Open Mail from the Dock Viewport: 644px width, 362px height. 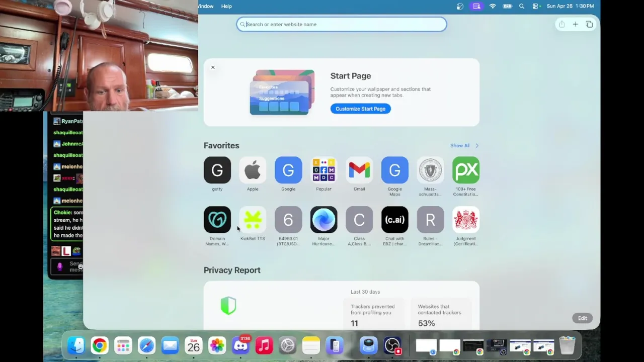click(x=170, y=345)
